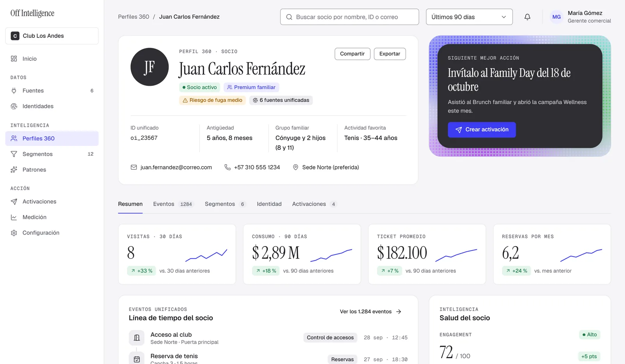Click the Control de accesos tag
Image resolution: width=625 pixels, height=364 pixels.
coord(330,338)
